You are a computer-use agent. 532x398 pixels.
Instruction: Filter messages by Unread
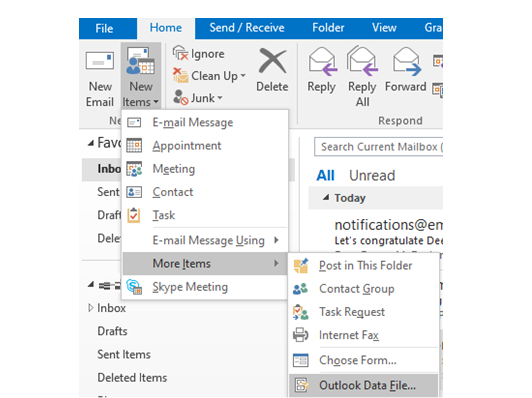pyautogui.click(x=372, y=175)
